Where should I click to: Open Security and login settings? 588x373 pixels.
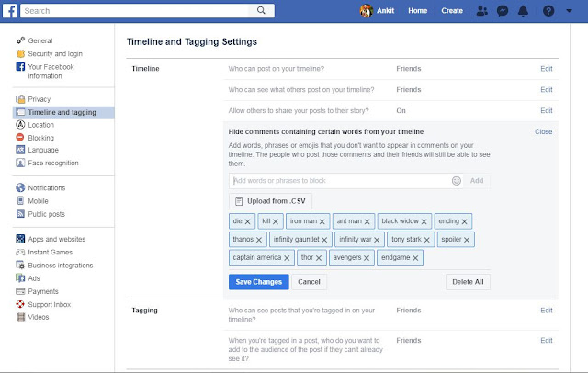click(x=55, y=53)
